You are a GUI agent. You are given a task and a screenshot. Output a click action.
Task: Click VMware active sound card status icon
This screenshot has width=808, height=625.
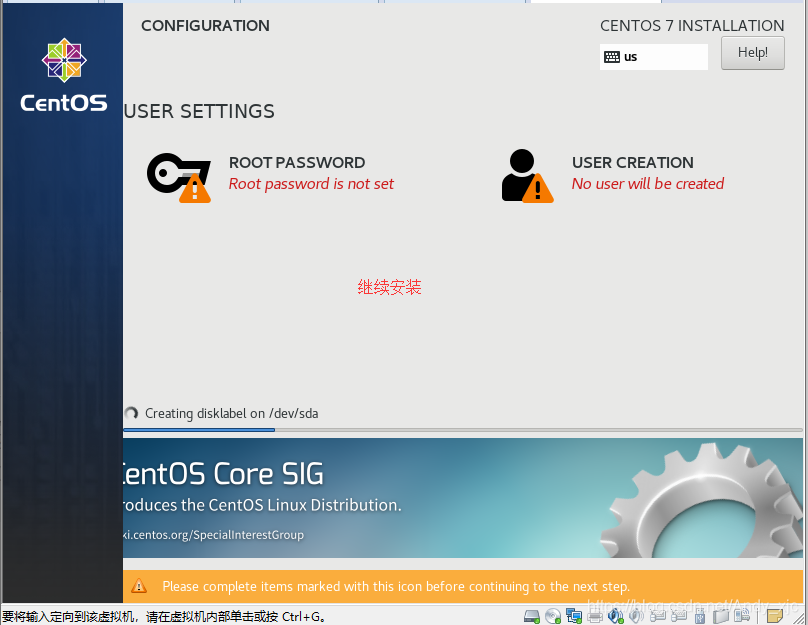(616, 616)
